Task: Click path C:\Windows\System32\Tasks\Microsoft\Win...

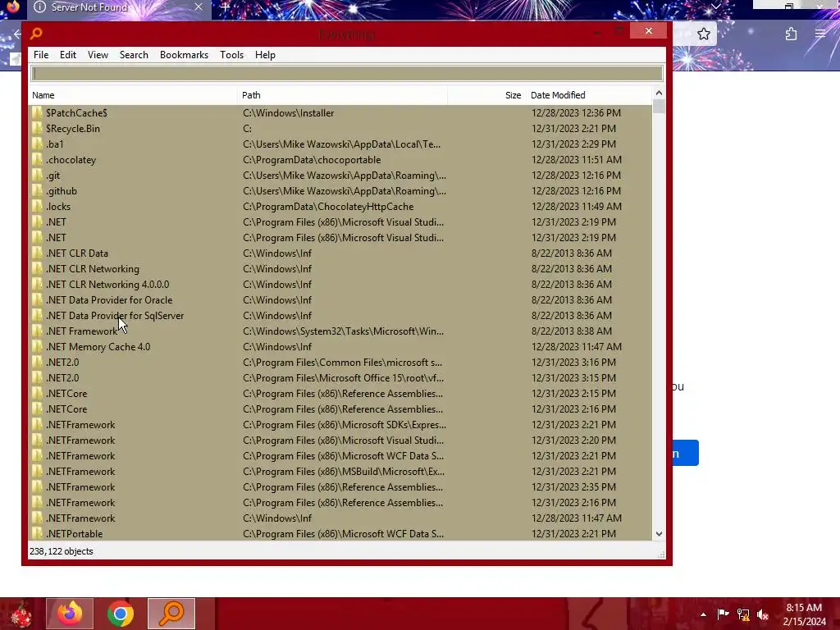Action: (x=343, y=331)
